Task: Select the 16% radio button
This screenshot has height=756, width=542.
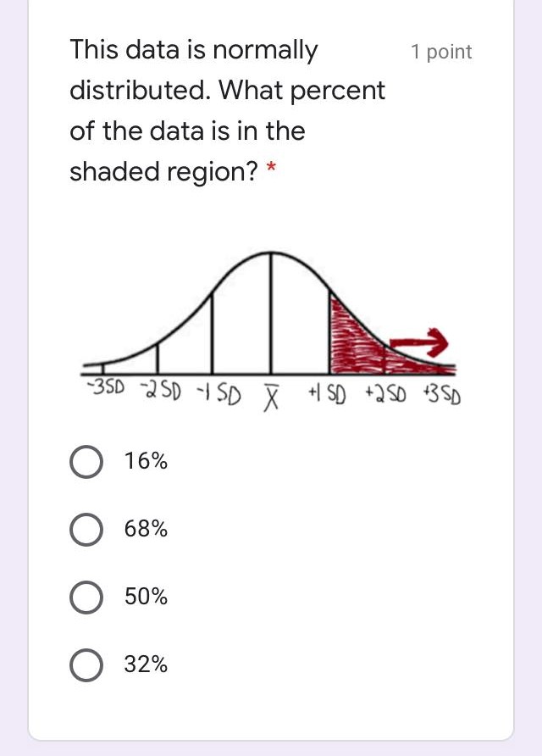Action: pyautogui.click(x=86, y=461)
